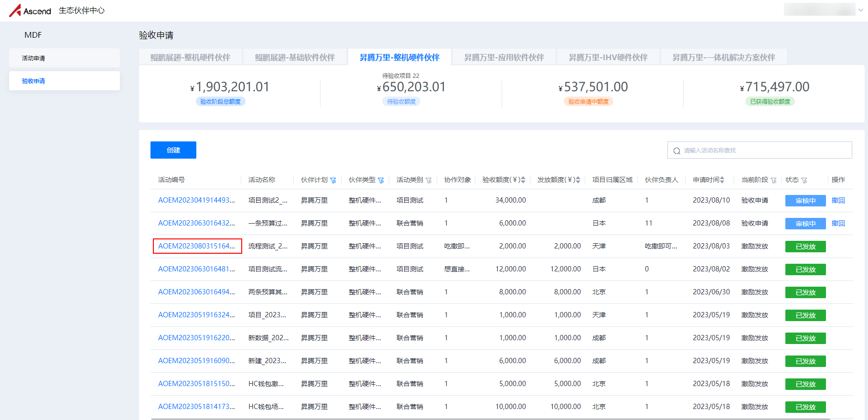
Task: Open filter for 状态 column
Action: (x=804, y=180)
